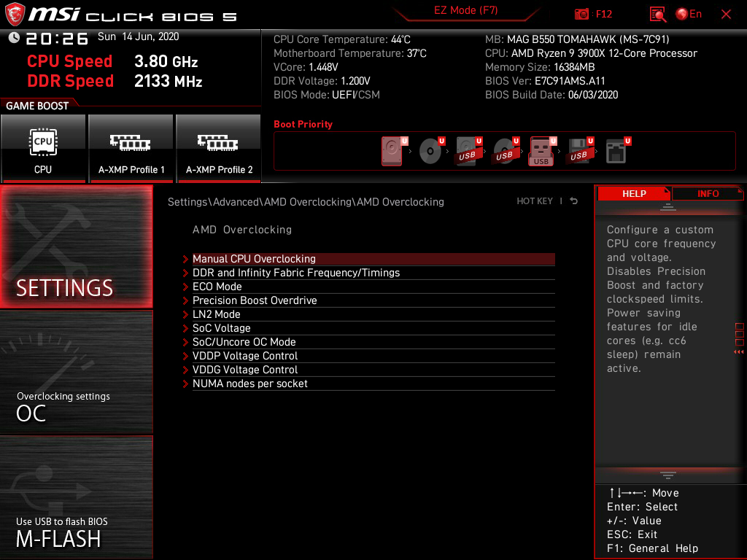The width and height of the screenshot is (747, 560).
Task: Select the USB CD/DVD boot icon
Action: (x=505, y=151)
